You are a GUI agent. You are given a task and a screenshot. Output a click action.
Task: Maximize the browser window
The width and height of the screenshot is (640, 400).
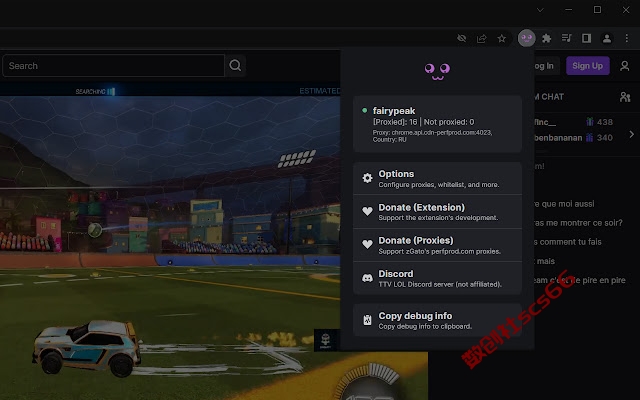click(597, 10)
